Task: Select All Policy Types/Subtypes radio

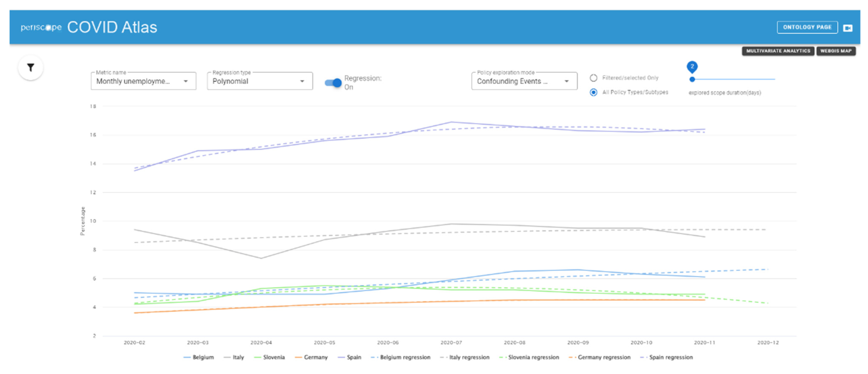Action: [593, 92]
